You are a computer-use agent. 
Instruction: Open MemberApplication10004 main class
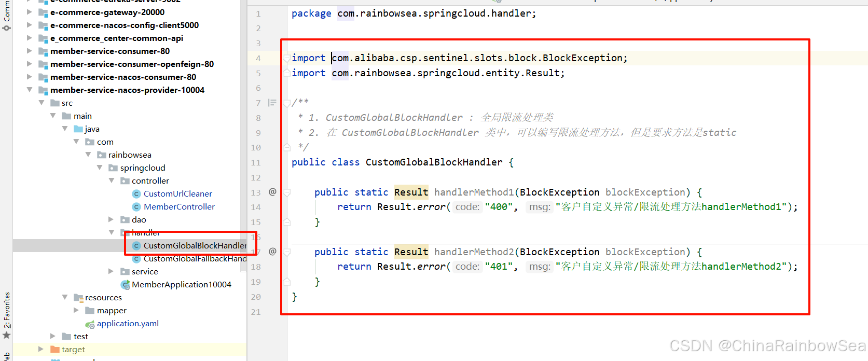(x=182, y=284)
